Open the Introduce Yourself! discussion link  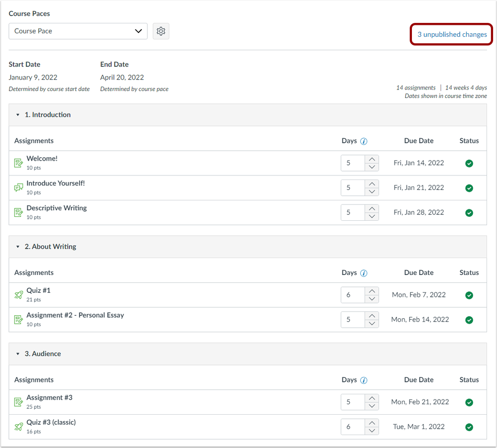(55, 183)
